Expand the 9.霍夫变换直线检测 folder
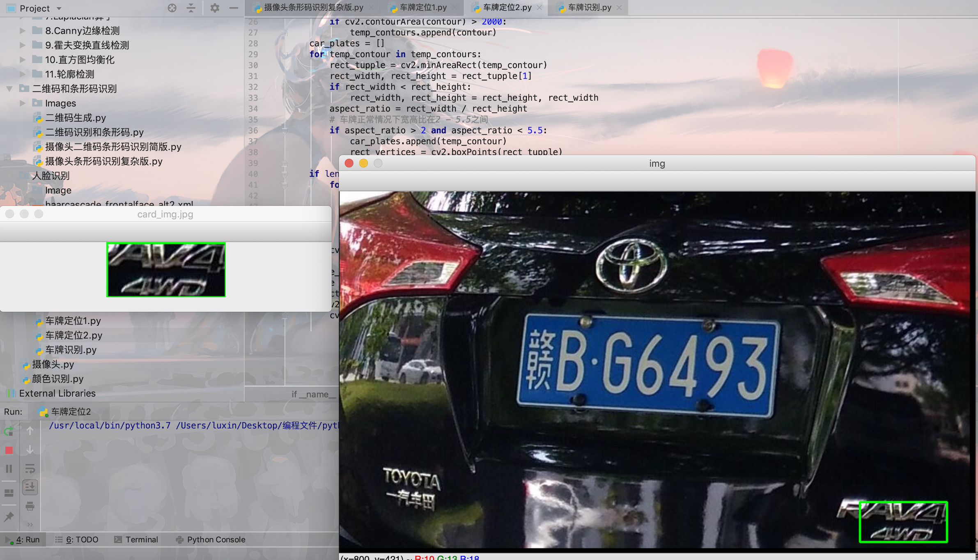This screenshot has width=978, height=560. pos(23,45)
